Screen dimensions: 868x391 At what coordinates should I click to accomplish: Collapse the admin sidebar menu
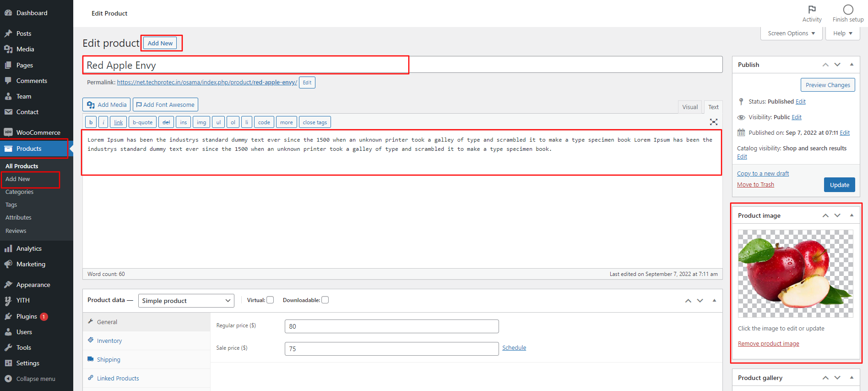pyautogui.click(x=35, y=379)
